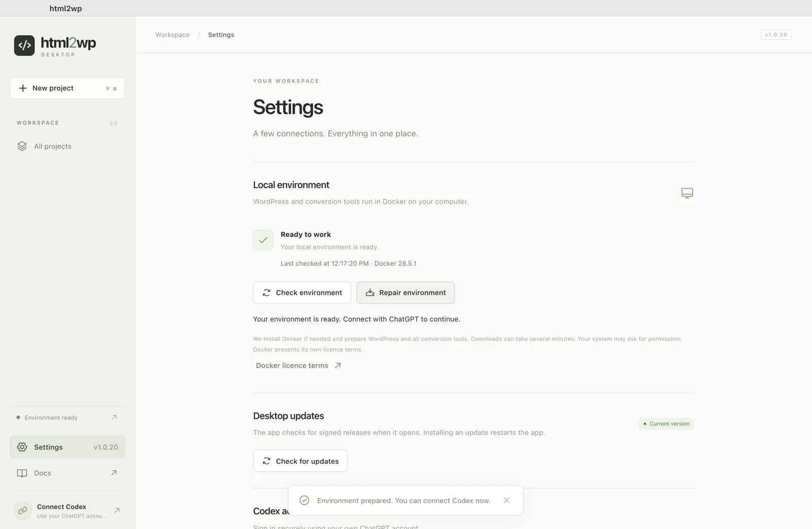Click the external arrow next to Docs
The width and height of the screenshot is (812, 529).
pos(114,473)
